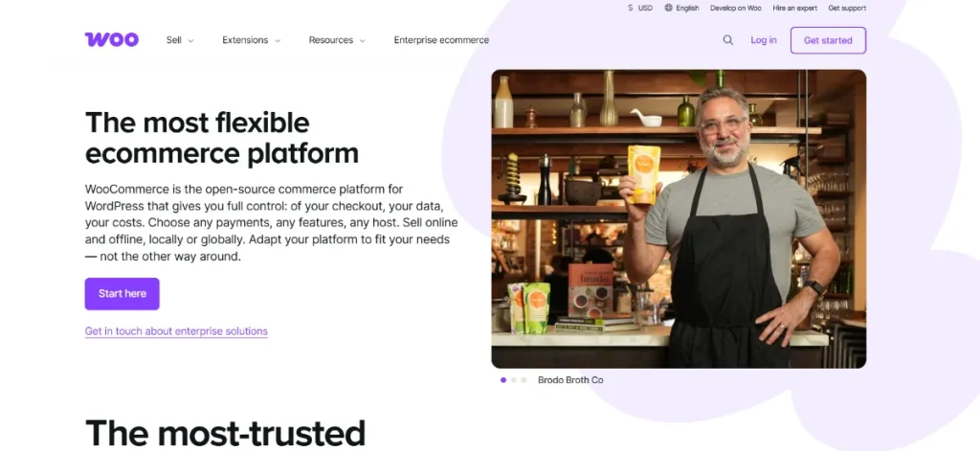
Task: Click the dollar currency icon
Action: [631, 8]
